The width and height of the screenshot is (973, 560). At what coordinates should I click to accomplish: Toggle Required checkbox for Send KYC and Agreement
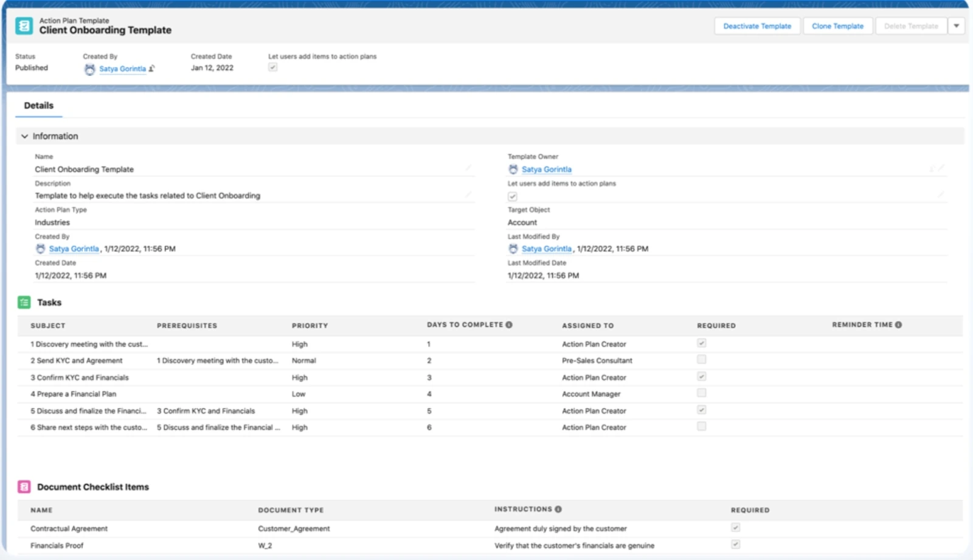[702, 359]
